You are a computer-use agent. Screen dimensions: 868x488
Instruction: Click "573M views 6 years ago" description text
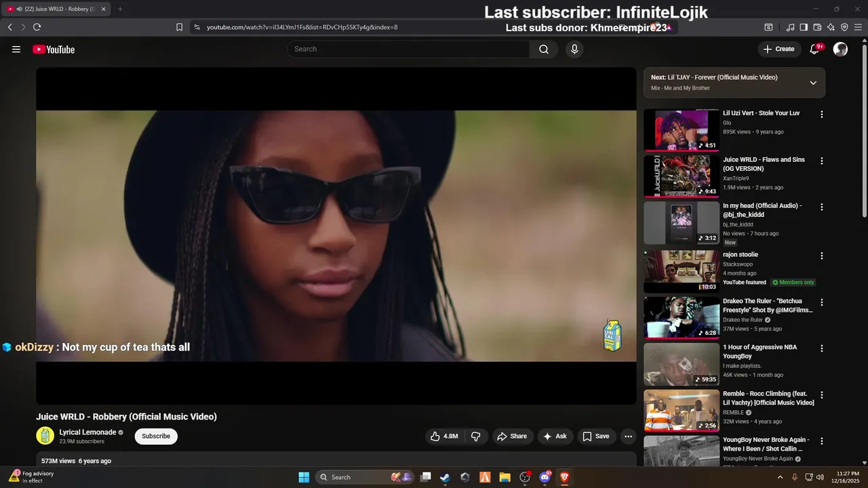tap(76, 461)
